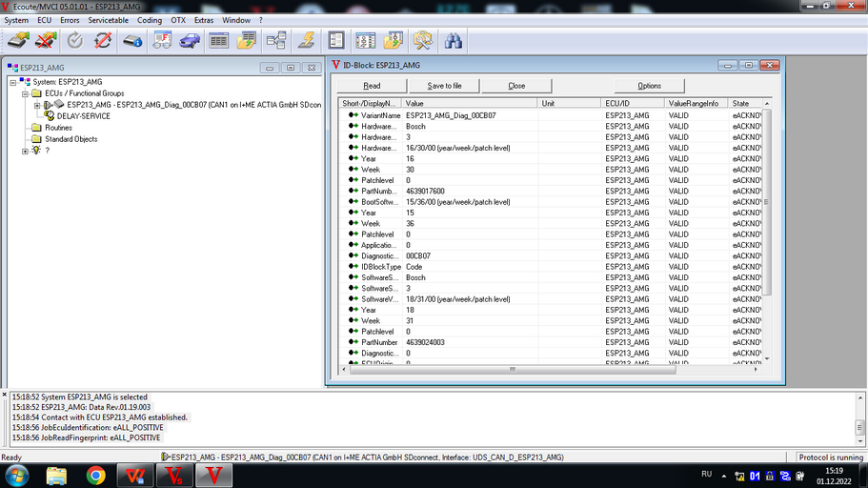Open the Extras menu
The image size is (868, 488).
[204, 20]
